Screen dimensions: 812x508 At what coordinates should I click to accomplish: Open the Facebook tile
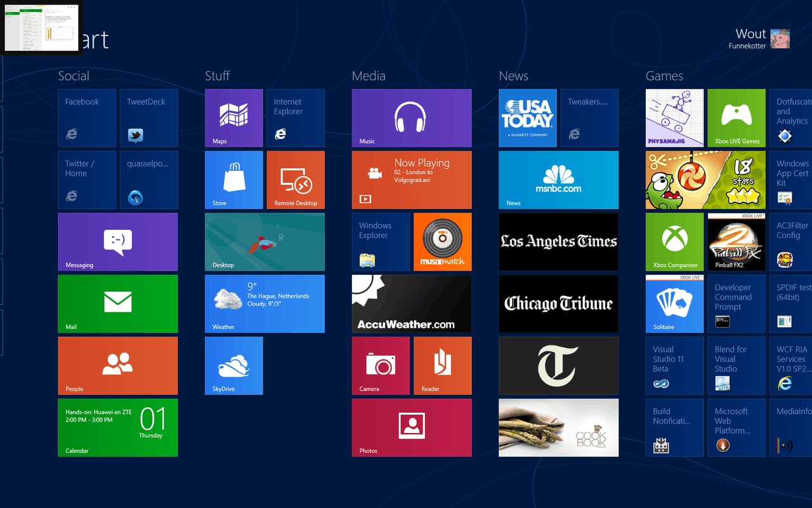coord(87,118)
